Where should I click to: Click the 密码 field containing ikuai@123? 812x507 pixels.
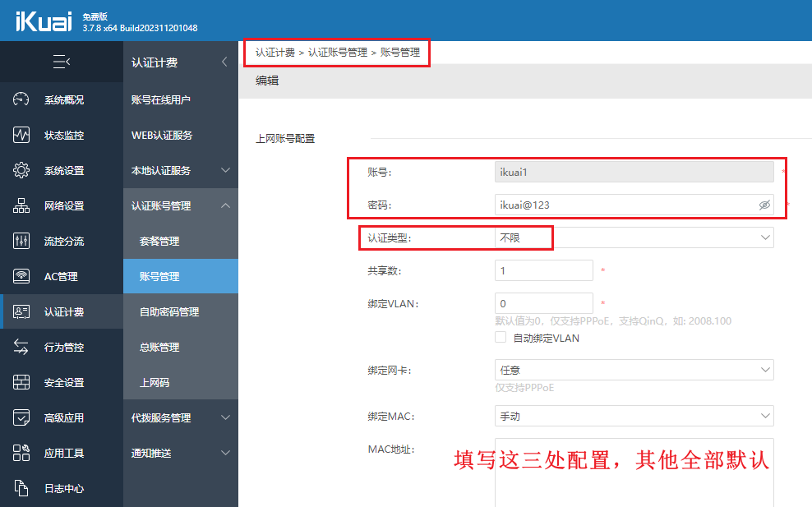click(634, 205)
